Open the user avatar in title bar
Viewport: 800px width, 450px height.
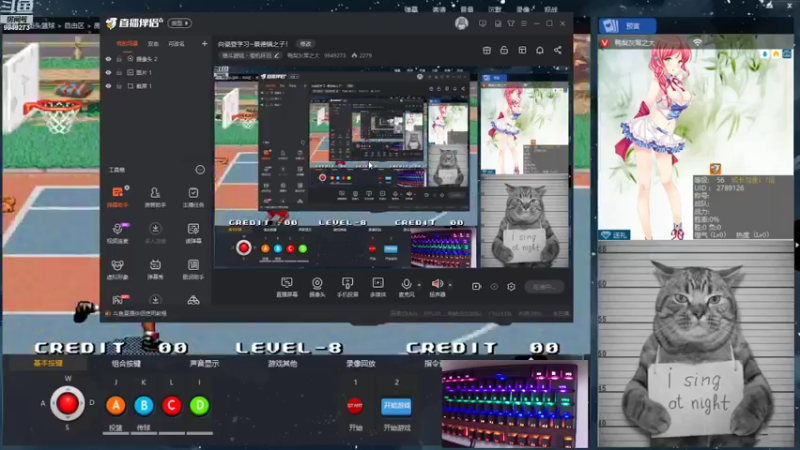tap(462, 23)
